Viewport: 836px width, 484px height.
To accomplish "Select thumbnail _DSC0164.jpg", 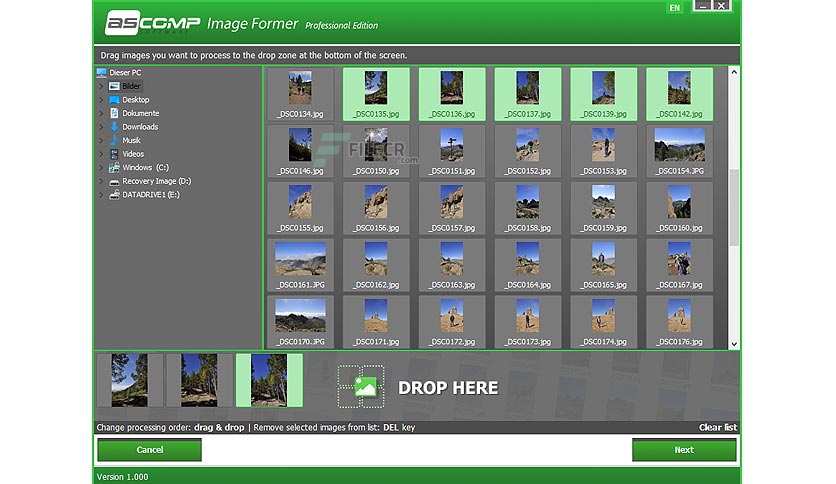I will [x=528, y=265].
